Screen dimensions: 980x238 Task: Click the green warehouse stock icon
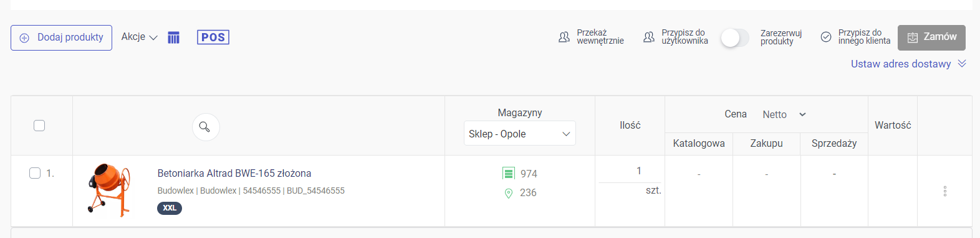point(509,174)
